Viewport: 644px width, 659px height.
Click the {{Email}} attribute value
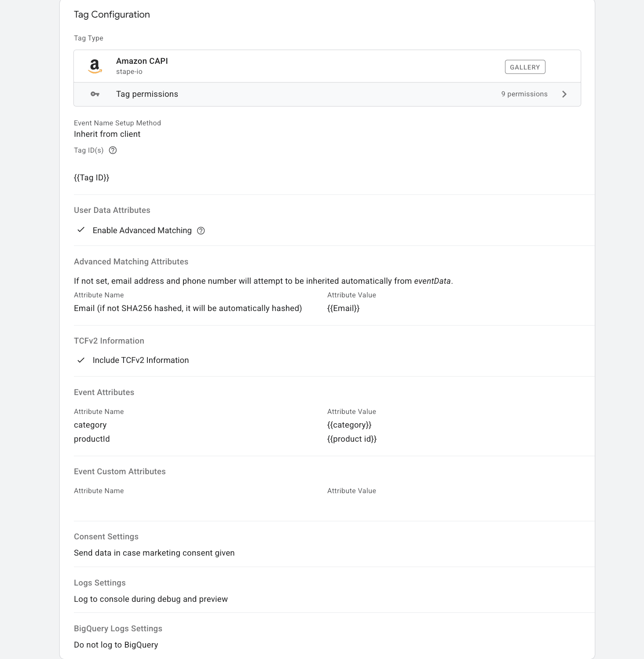pyautogui.click(x=343, y=308)
